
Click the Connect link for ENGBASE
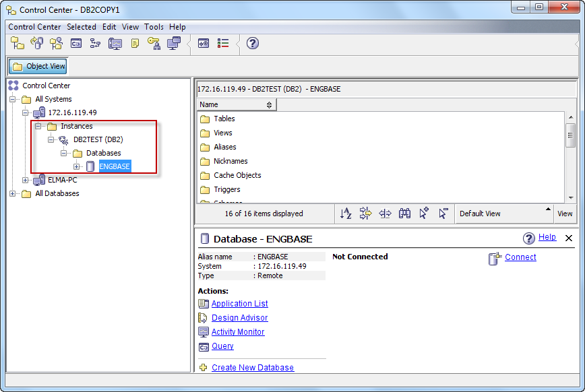(520, 257)
